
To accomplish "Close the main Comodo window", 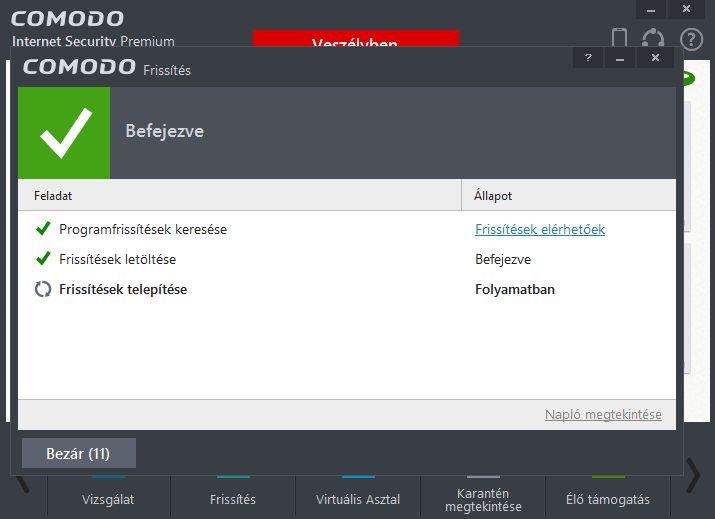I will coord(686,9).
